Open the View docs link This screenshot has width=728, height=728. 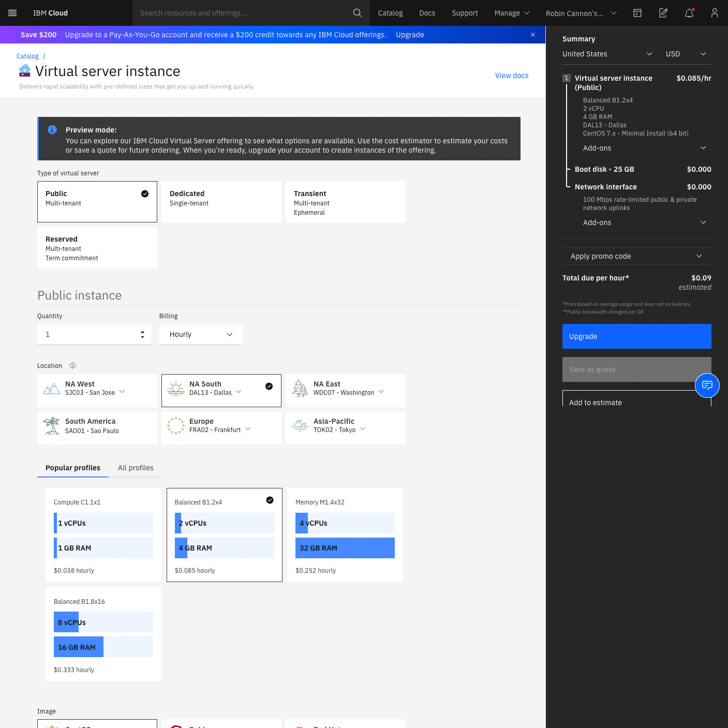(x=512, y=76)
